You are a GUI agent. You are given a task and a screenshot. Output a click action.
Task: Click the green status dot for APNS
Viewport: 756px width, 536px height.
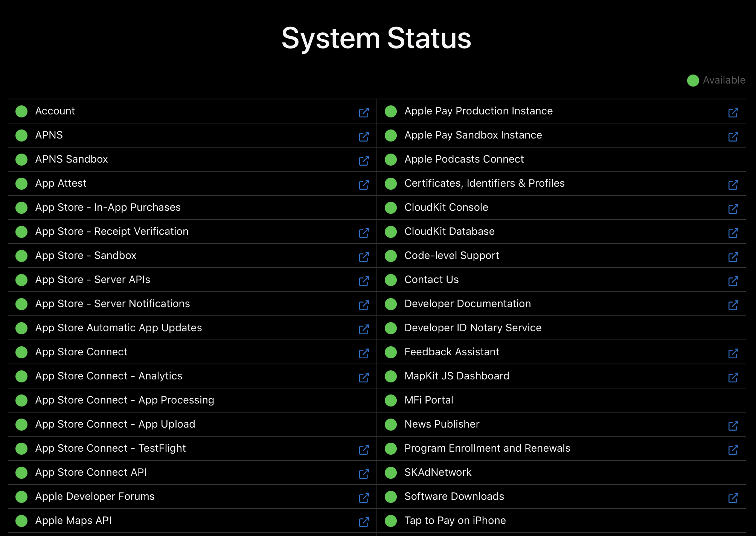[21, 135]
